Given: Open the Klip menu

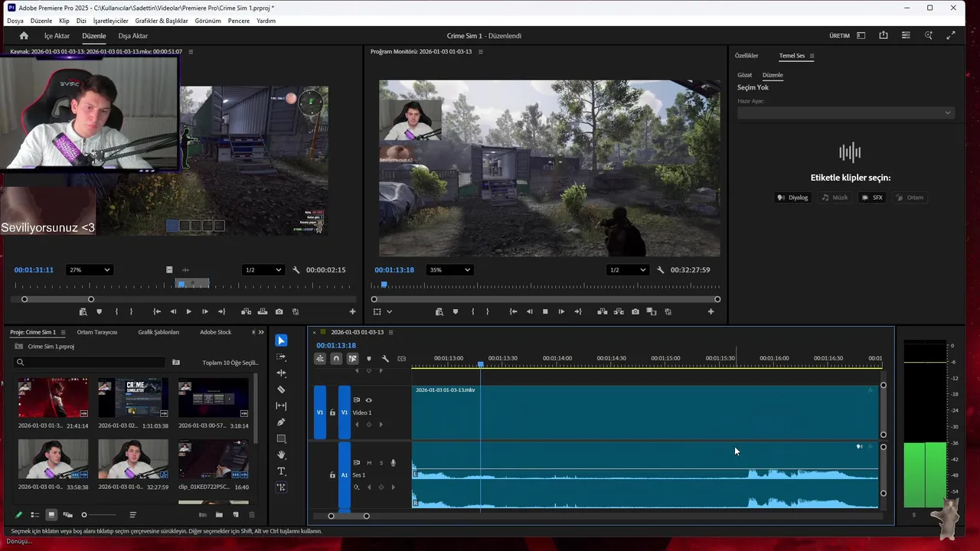Looking at the screenshot, I should 64,21.
